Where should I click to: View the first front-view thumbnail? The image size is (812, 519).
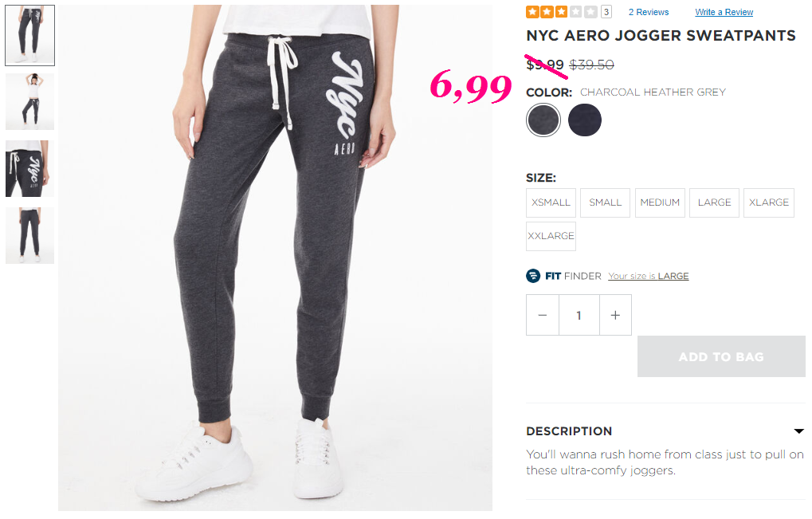30,35
